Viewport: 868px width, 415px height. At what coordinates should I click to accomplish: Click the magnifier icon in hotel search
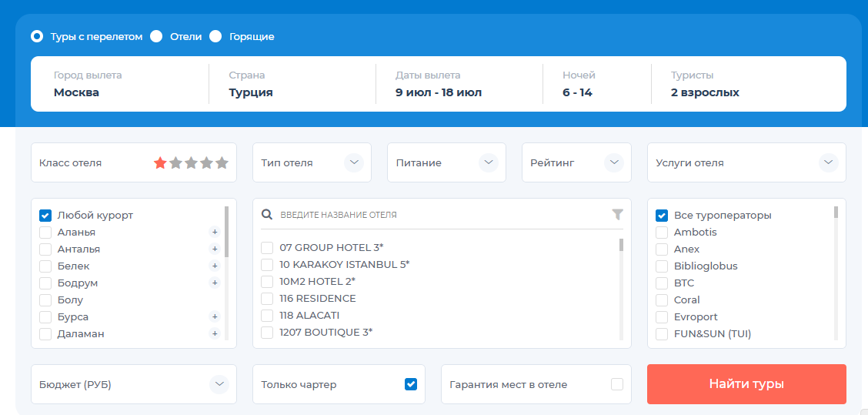click(267, 215)
